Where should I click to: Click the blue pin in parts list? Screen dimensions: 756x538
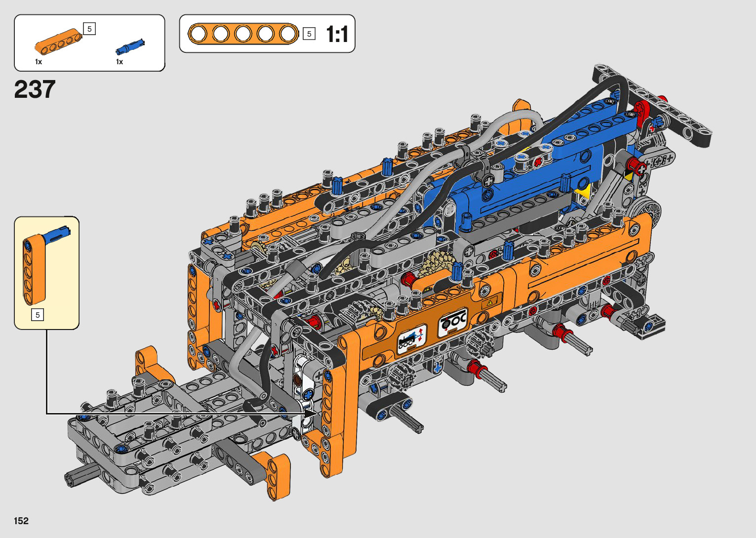click(130, 46)
